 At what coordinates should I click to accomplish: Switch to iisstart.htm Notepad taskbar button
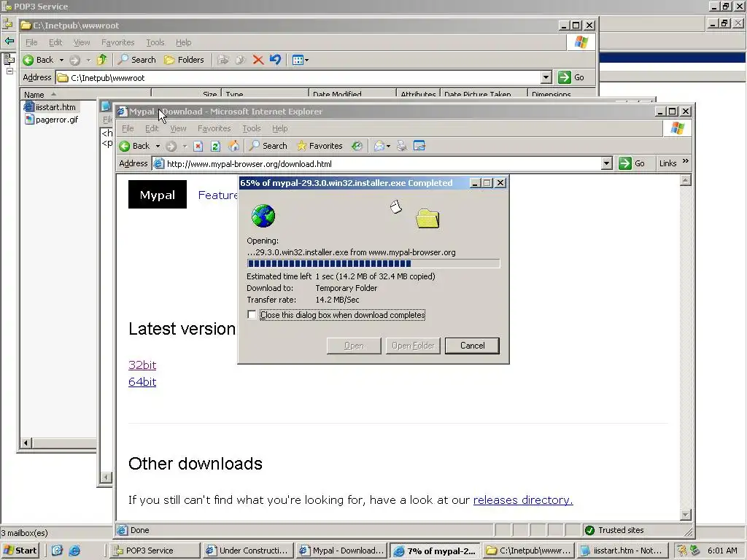622,551
